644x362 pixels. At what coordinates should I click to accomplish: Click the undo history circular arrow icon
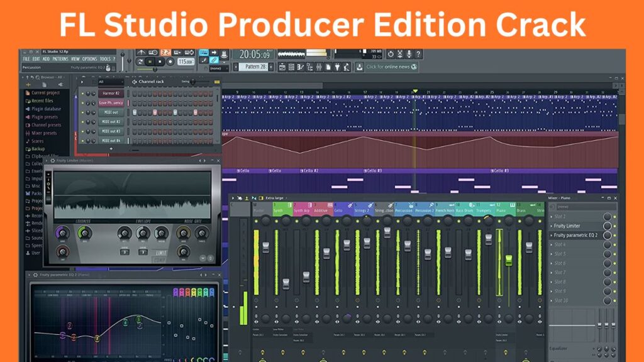pyautogui.click(x=391, y=54)
